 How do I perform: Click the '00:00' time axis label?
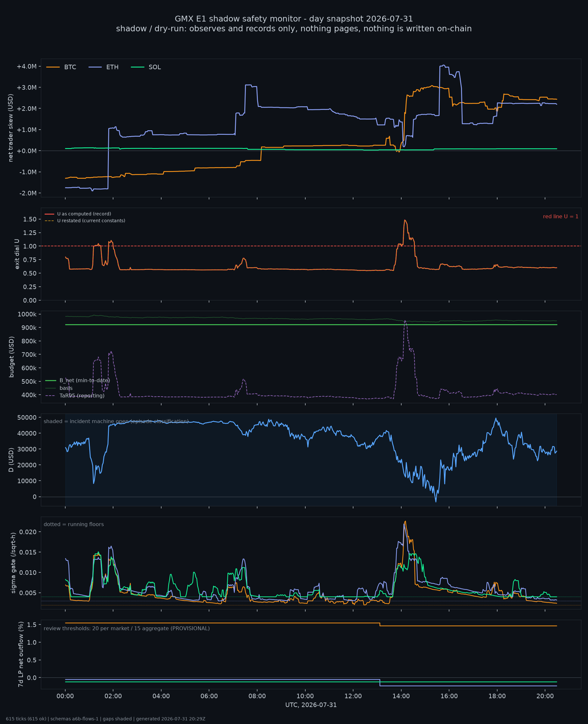65,696
